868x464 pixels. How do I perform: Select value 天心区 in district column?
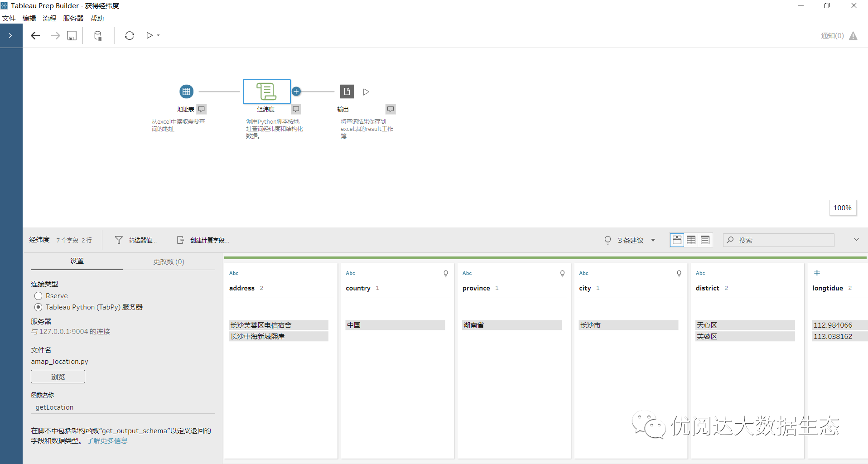click(745, 325)
